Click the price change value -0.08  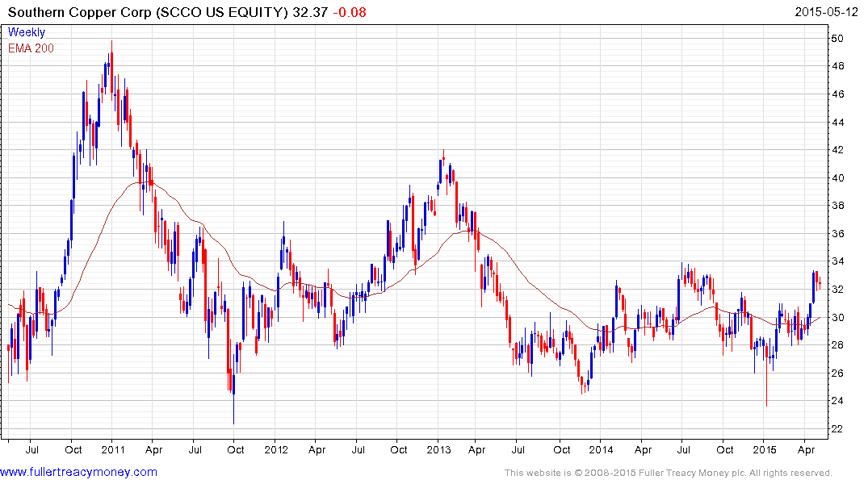[x=350, y=12]
